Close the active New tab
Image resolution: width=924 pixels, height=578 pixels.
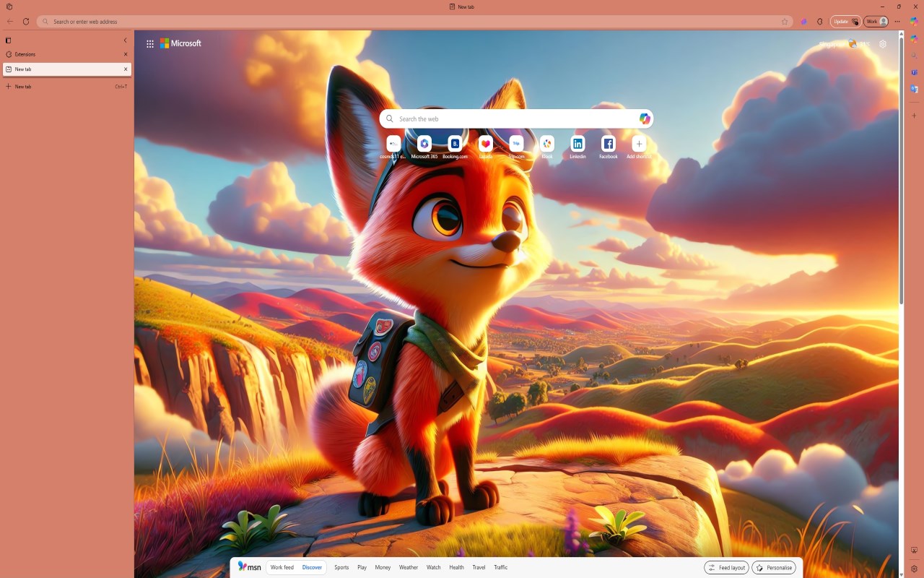point(126,69)
